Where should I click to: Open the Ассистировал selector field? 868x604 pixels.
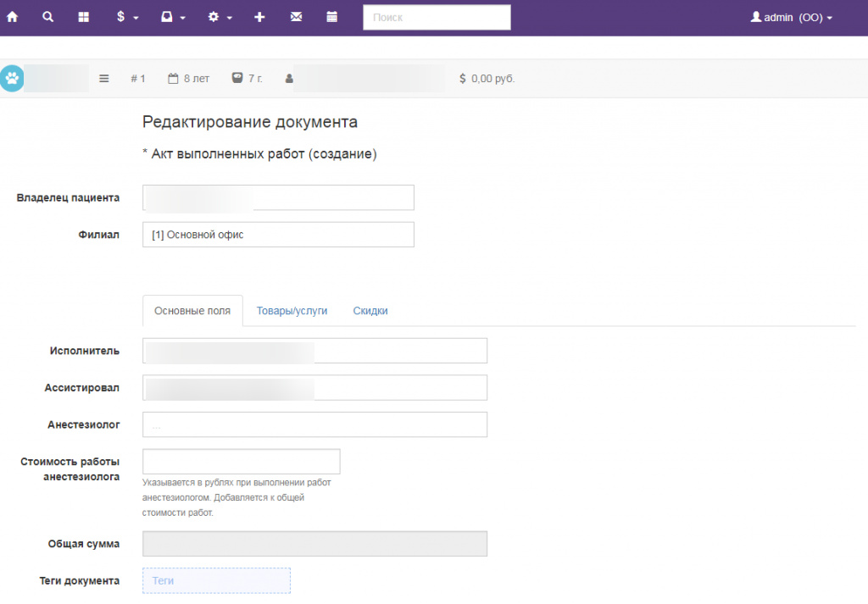(314, 388)
